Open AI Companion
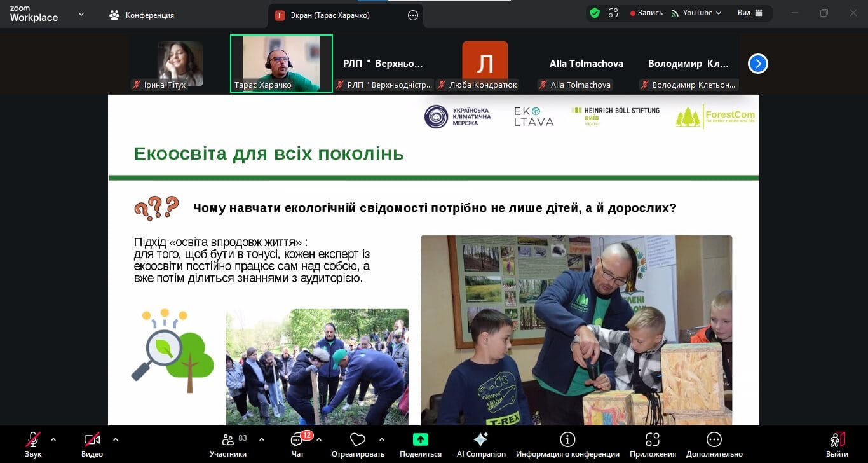This screenshot has width=868, height=463. pos(481,440)
